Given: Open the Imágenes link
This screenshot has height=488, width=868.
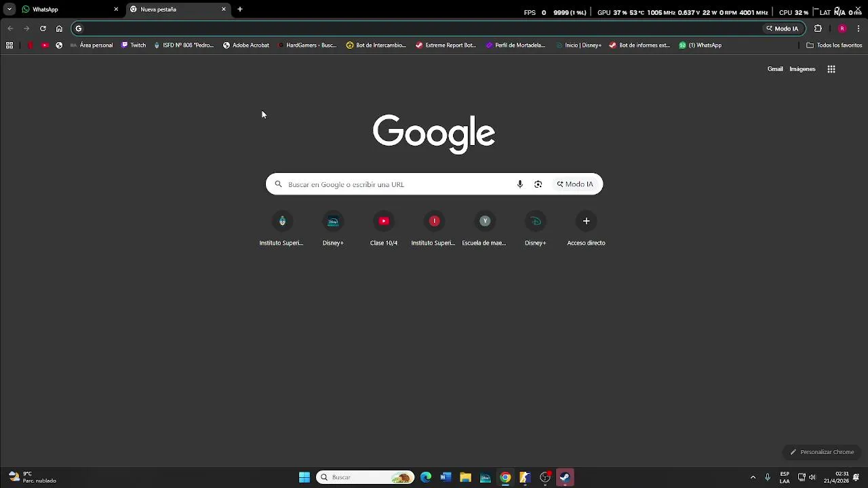Looking at the screenshot, I should click(802, 69).
